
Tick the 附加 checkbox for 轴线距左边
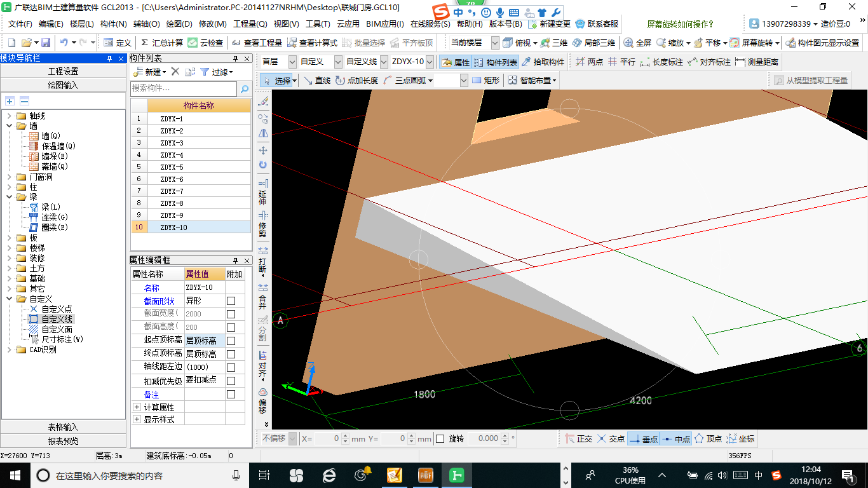[x=231, y=367]
